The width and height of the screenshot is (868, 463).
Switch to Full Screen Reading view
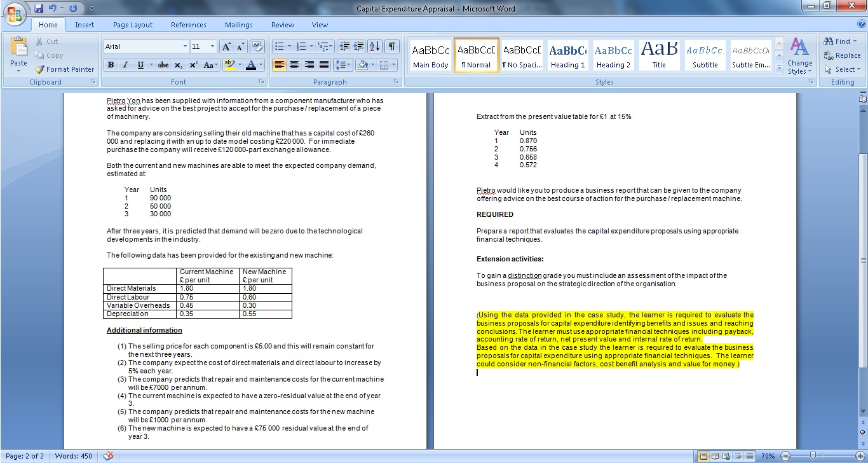714,456
